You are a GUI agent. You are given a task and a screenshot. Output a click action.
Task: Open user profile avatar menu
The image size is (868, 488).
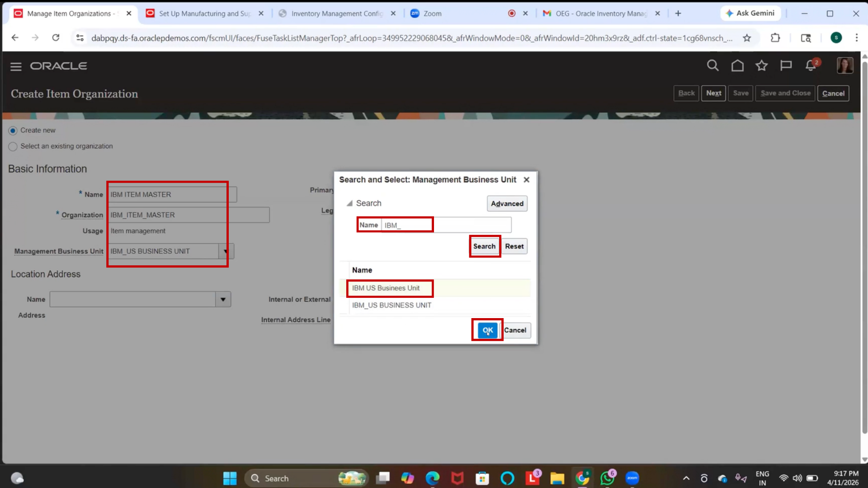point(844,66)
